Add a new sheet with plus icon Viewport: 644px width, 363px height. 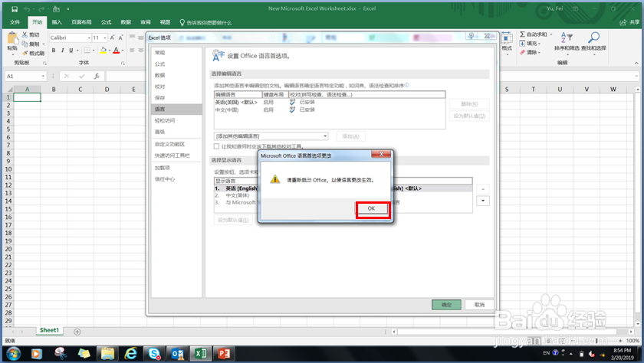coord(77,332)
